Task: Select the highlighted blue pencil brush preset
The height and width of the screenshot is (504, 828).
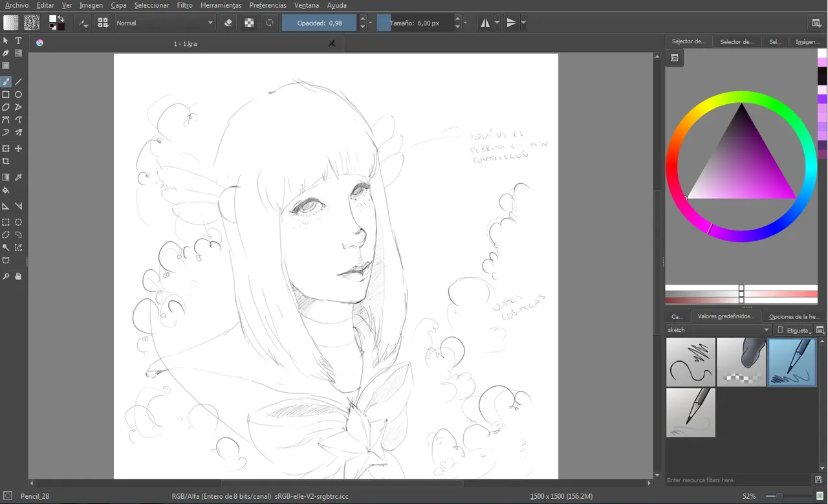Action: (x=792, y=362)
